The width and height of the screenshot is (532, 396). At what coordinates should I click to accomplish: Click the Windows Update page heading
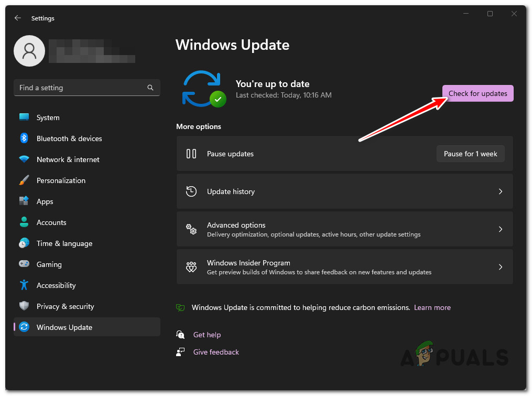tap(232, 45)
